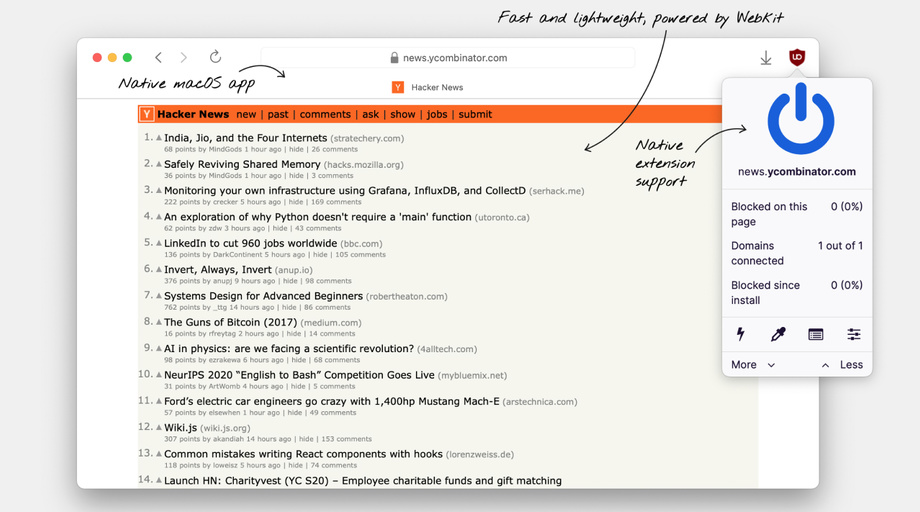The image size is (920, 512).
Task: Open the 'Wiki.js' story link
Action: click(180, 428)
